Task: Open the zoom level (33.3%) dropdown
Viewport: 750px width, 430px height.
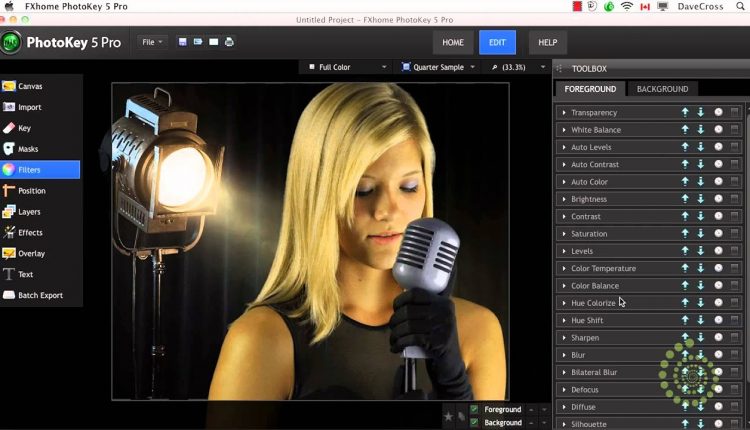Action: coord(518,67)
